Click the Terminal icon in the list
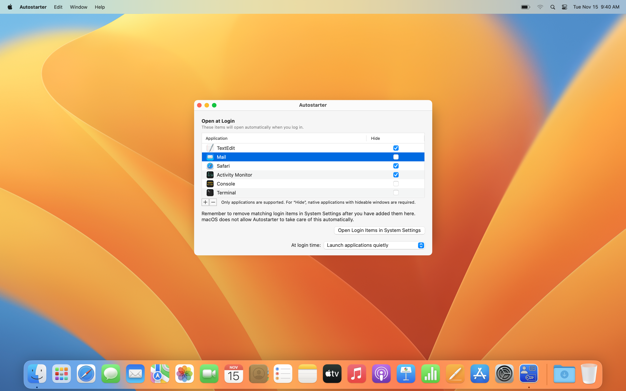The width and height of the screenshot is (626, 391). [x=210, y=193]
